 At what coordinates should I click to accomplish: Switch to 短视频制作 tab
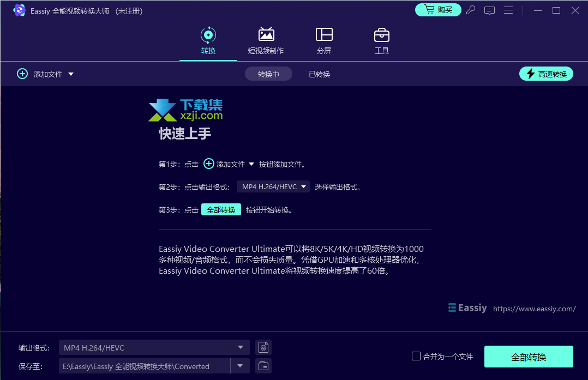click(266, 41)
